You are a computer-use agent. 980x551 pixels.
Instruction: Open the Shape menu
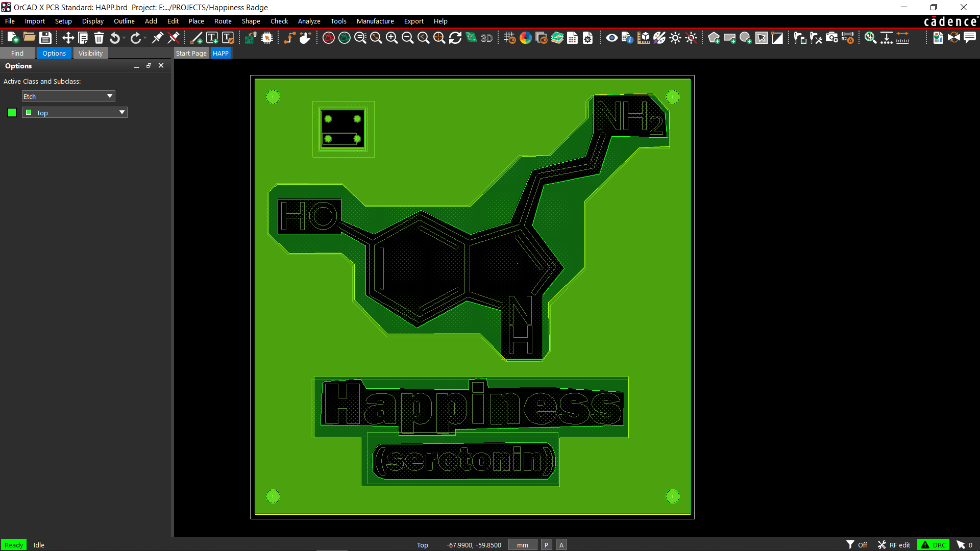[251, 21]
